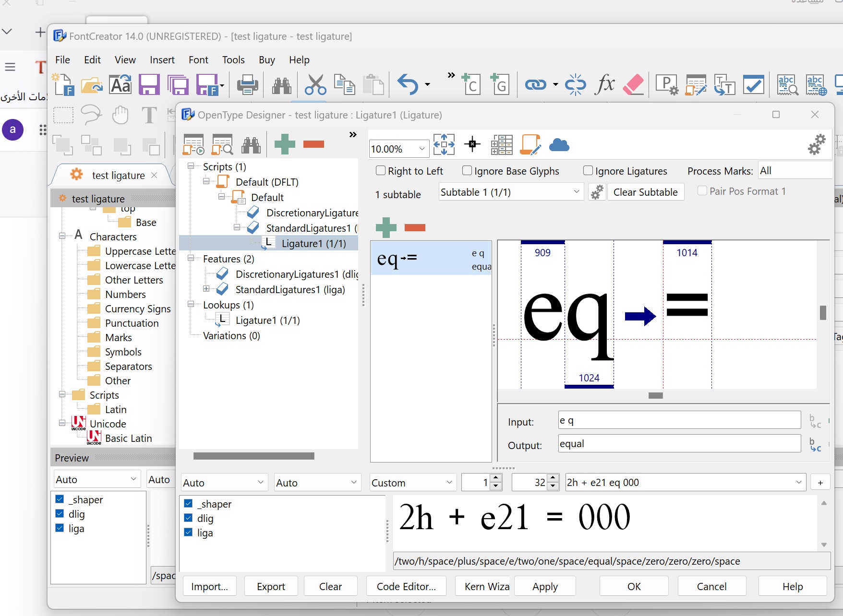This screenshot has height=616, width=843.
Task: Add a ligature with the green plus above the ligature list
Action: [386, 227]
